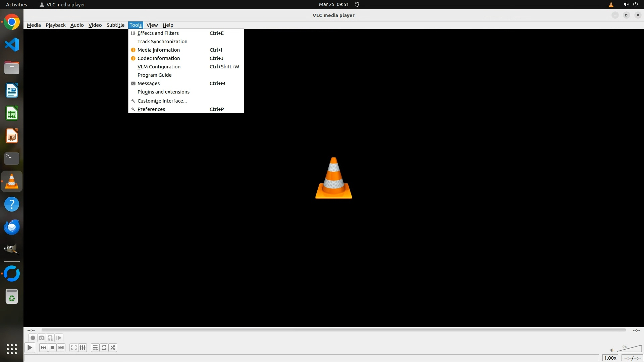Click the playback speed 1.00x indicator
Viewport: 644px width, 362px height.
(x=610, y=358)
